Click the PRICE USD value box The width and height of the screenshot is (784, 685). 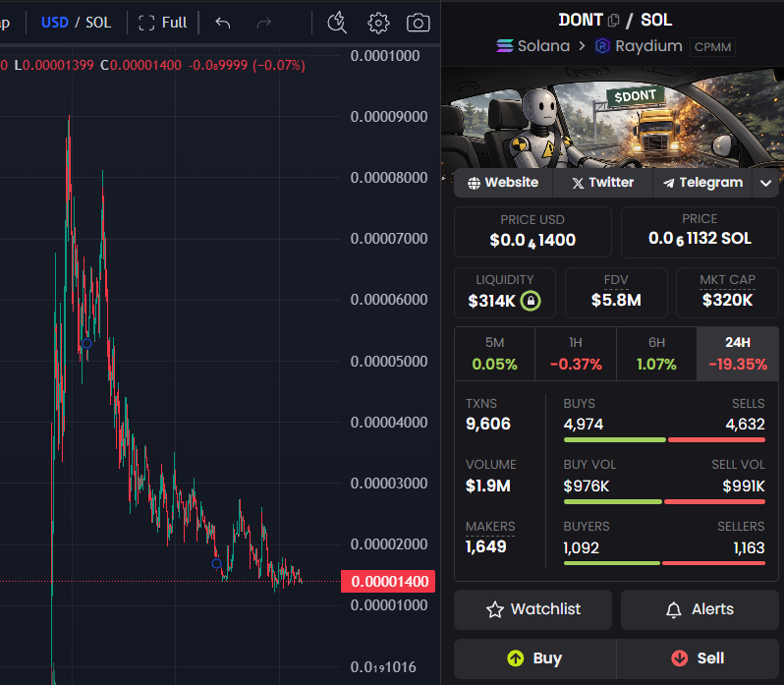532,232
